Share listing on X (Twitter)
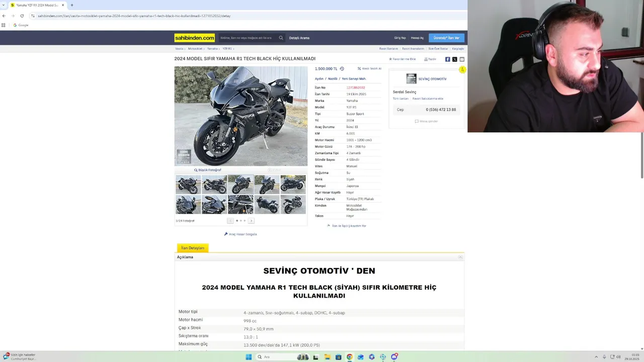Image resolution: width=644 pixels, height=362 pixels. click(455, 59)
